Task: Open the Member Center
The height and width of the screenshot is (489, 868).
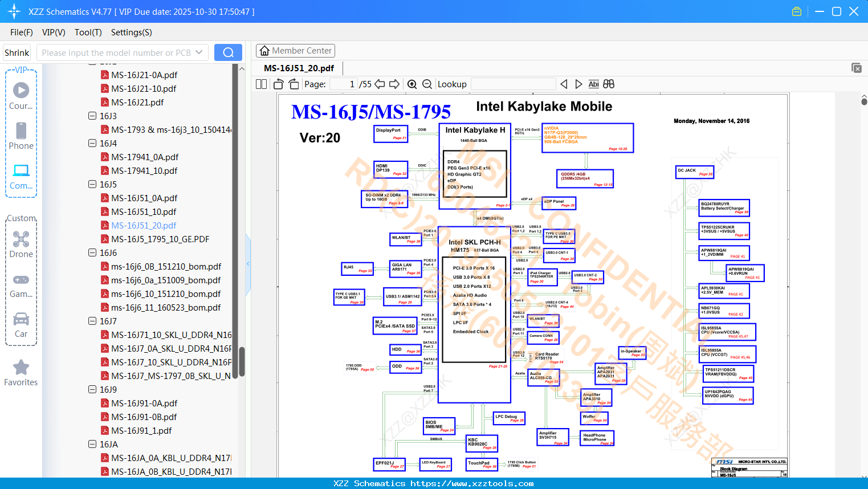Action: pos(295,51)
